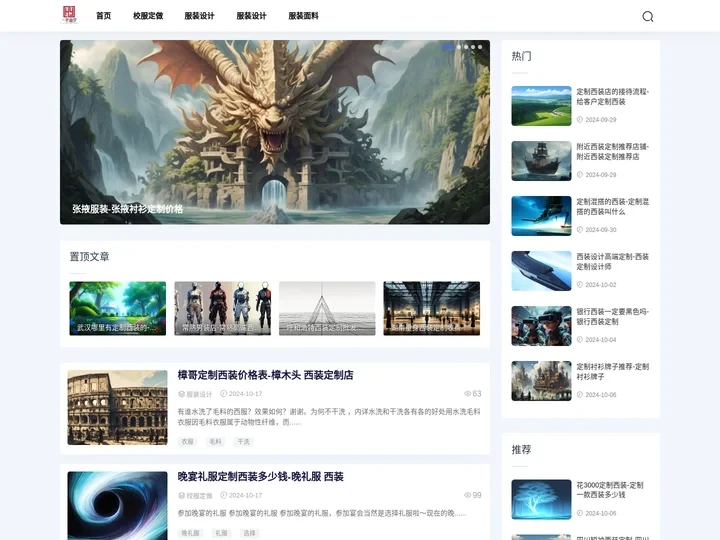Viewport: 720px width, 540px height.
Task: Open pinned article 武汉哪里有定制西装的 thumbnail
Action: click(118, 308)
